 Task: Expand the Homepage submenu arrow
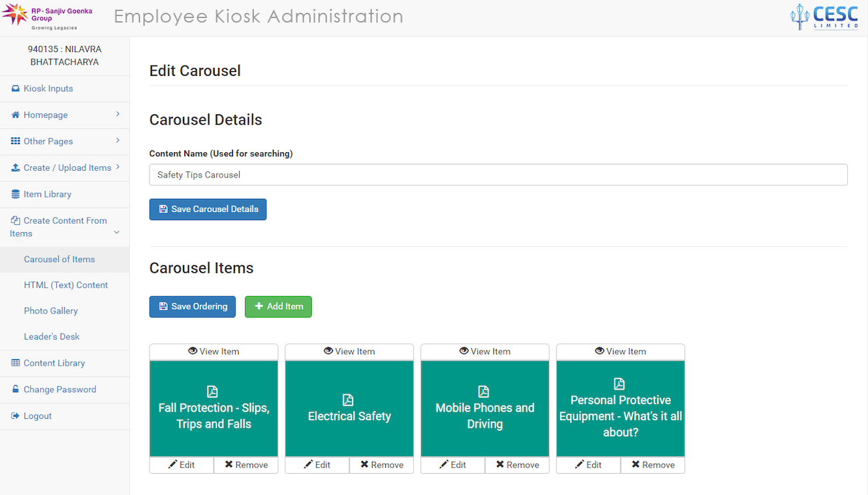118,114
